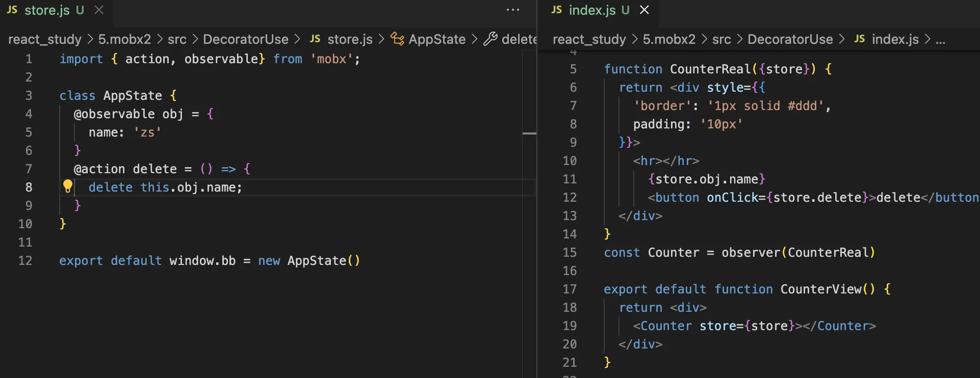The height and width of the screenshot is (378, 980).
Task: Click '@action' decorator text
Action: pos(99,169)
